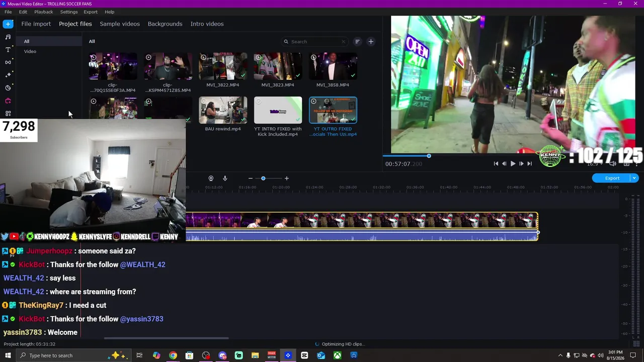Select the clip ending KSPM4571Z85.MP4
The width and height of the screenshot is (644, 362).
pyautogui.click(x=168, y=66)
